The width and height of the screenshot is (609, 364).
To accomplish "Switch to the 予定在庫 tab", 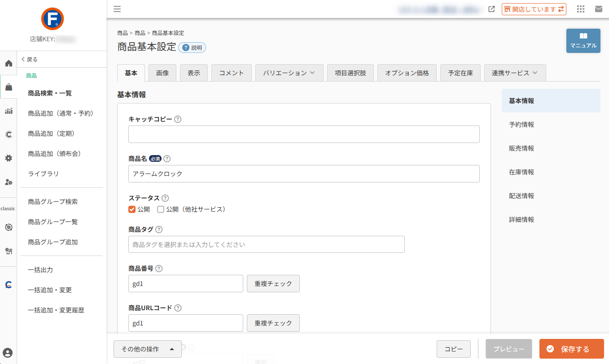I will point(460,73).
